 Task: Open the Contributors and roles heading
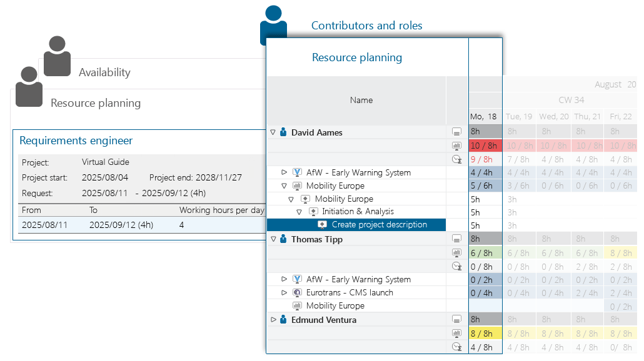click(366, 26)
